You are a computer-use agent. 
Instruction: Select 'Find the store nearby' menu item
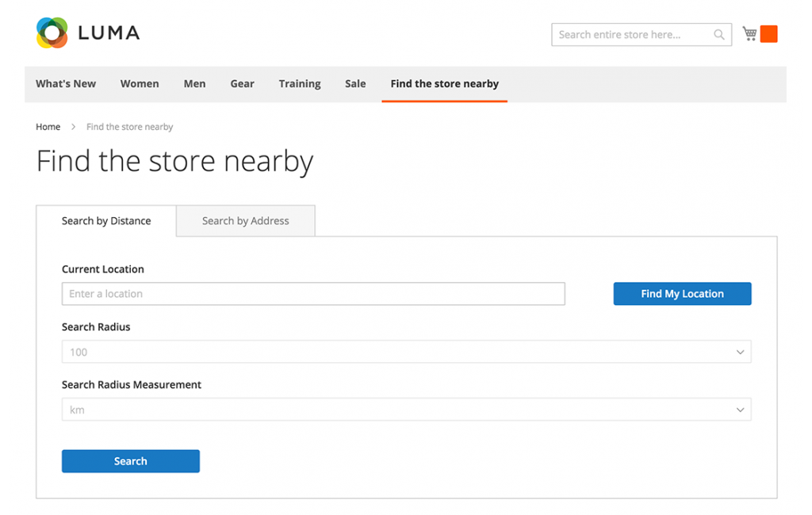tap(444, 84)
